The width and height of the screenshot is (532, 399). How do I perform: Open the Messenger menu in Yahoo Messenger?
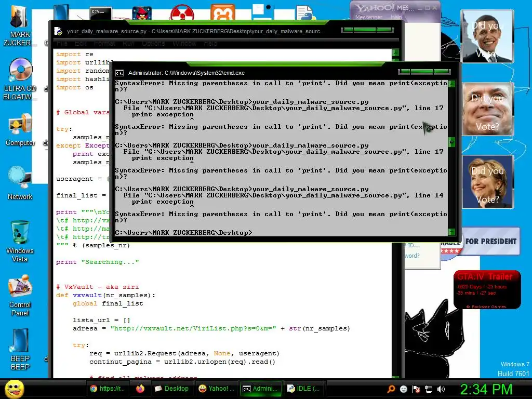click(x=368, y=17)
